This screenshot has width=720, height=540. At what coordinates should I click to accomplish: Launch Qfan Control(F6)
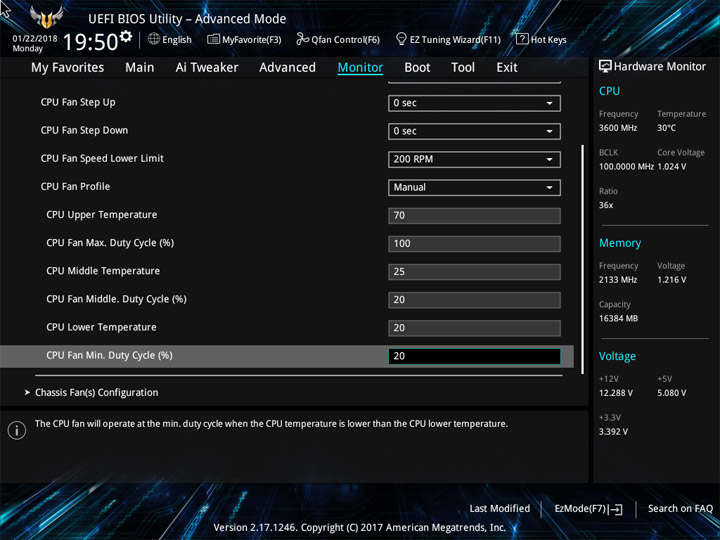click(x=338, y=39)
